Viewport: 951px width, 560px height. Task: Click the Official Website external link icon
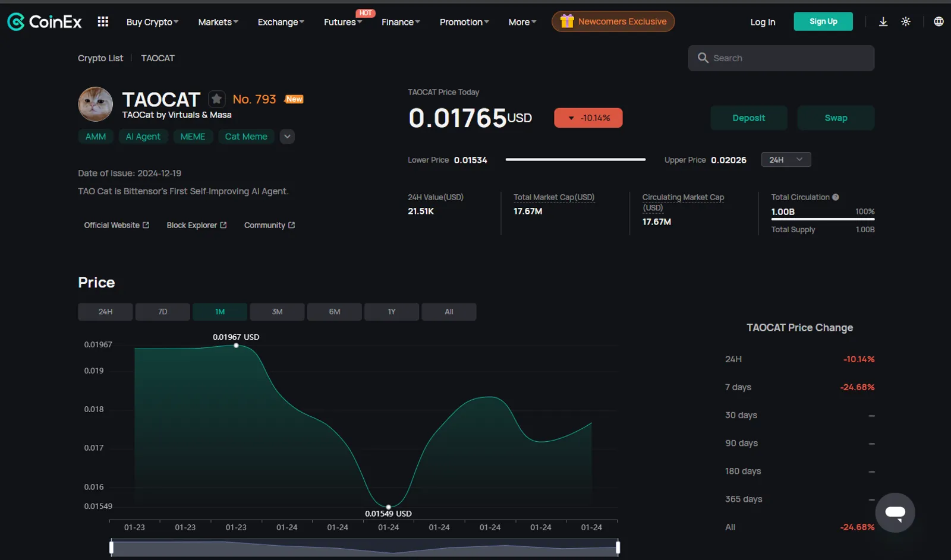[146, 225]
